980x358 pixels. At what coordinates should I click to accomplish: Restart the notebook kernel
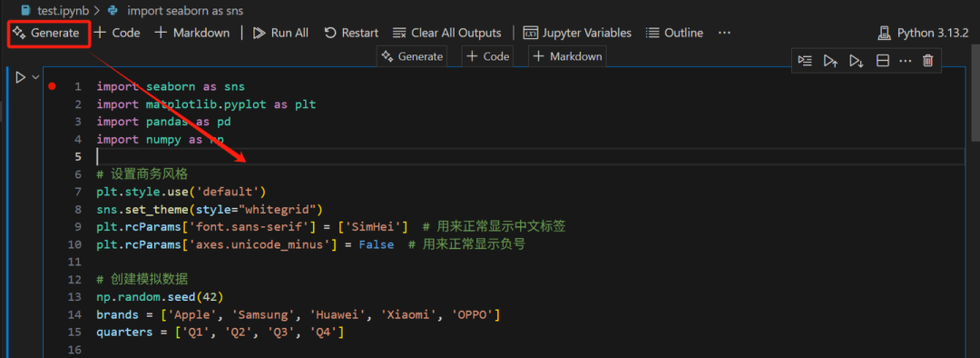click(x=351, y=34)
